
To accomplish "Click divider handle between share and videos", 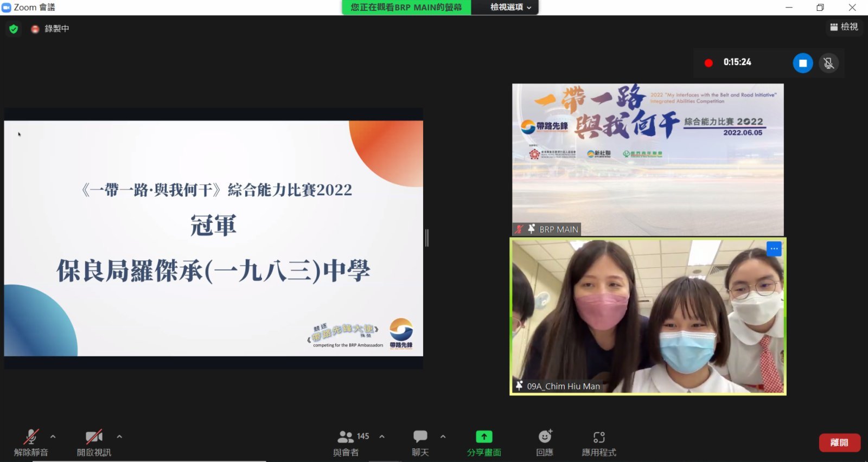I will click(427, 238).
